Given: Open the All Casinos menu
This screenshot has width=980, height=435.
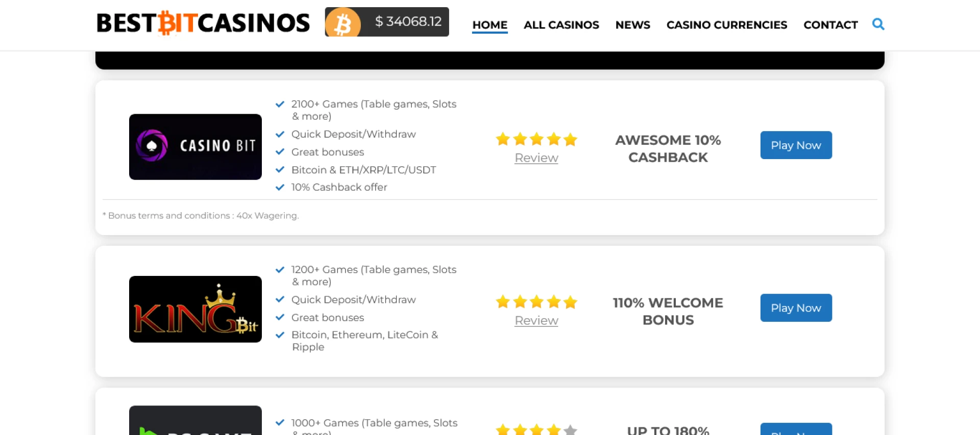Looking at the screenshot, I should (x=561, y=24).
